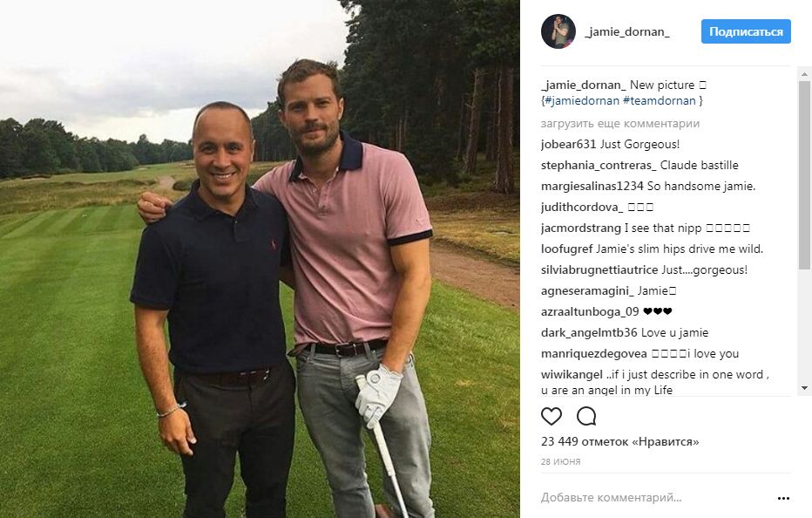Image resolution: width=812 pixels, height=518 pixels.
Task: Click the scrollbar up arrow in comments
Action: point(804,74)
